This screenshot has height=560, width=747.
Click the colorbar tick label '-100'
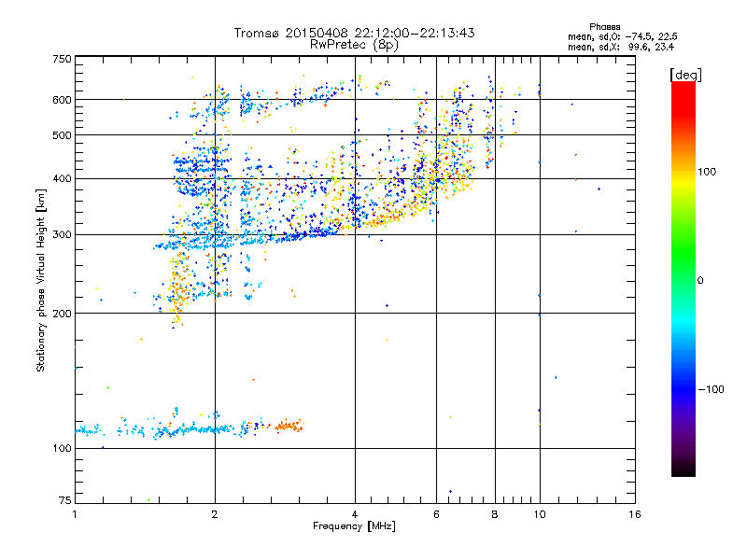[711, 389]
